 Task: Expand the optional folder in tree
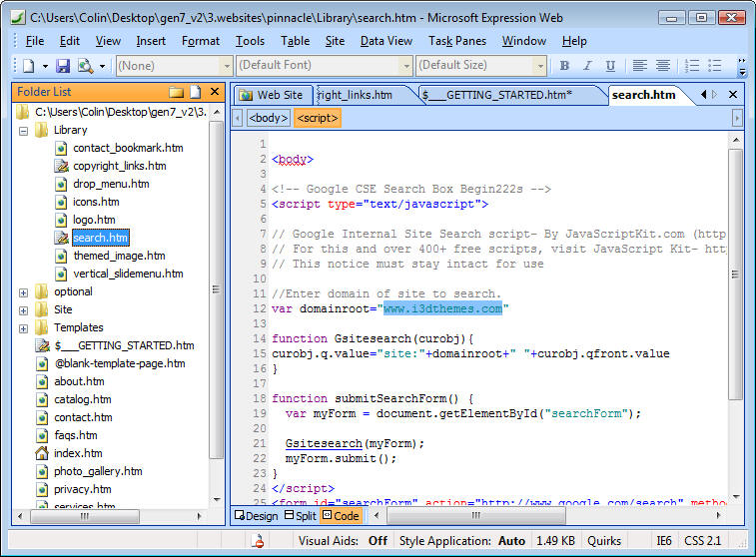pyautogui.click(x=23, y=292)
